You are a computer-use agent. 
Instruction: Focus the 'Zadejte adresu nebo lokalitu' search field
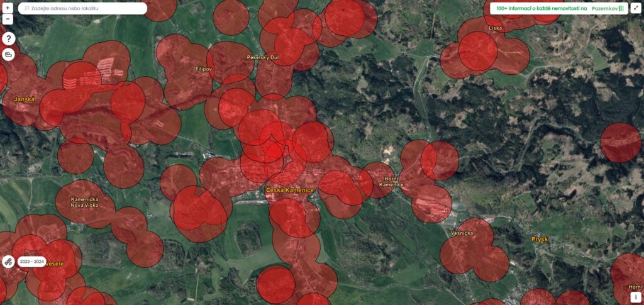click(x=82, y=8)
